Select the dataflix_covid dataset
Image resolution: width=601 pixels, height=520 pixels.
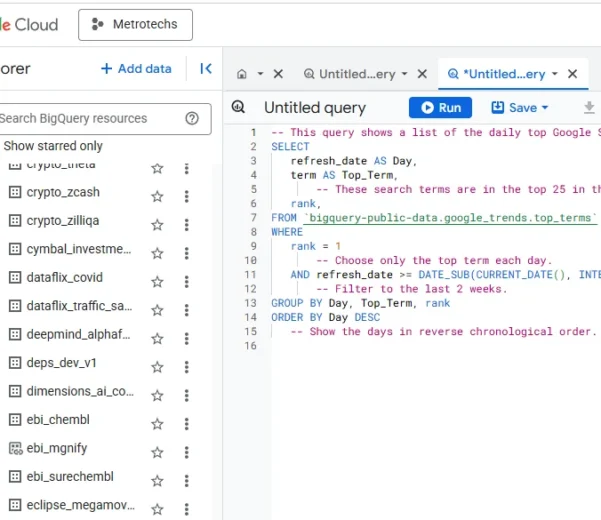tap(64, 277)
